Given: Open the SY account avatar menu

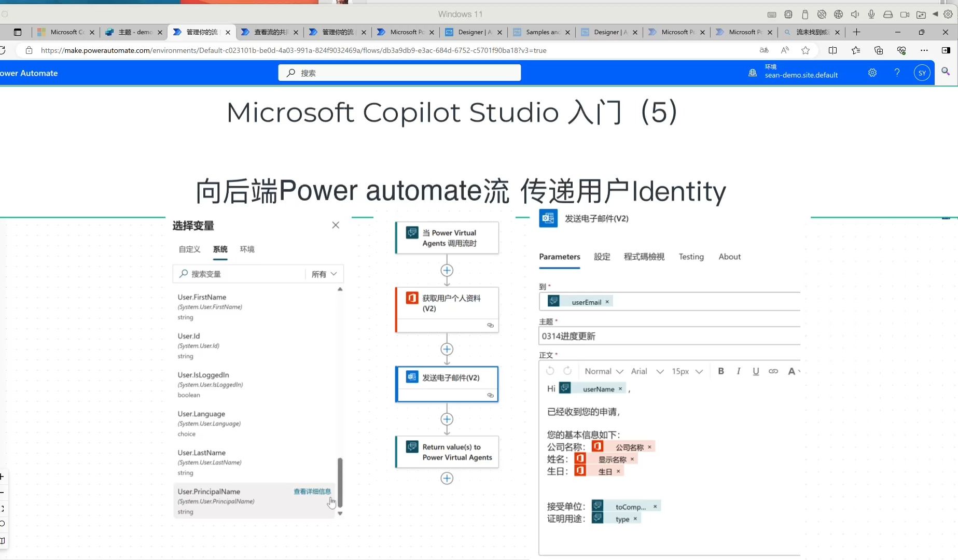Looking at the screenshot, I should [x=922, y=73].
